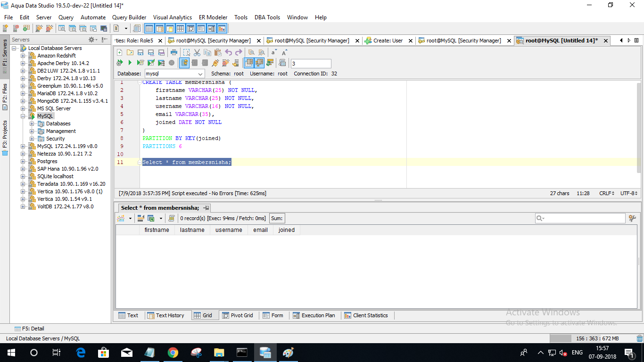
Task: Open the UTF-8 encoding dropdown
Action: click(629, 193)
